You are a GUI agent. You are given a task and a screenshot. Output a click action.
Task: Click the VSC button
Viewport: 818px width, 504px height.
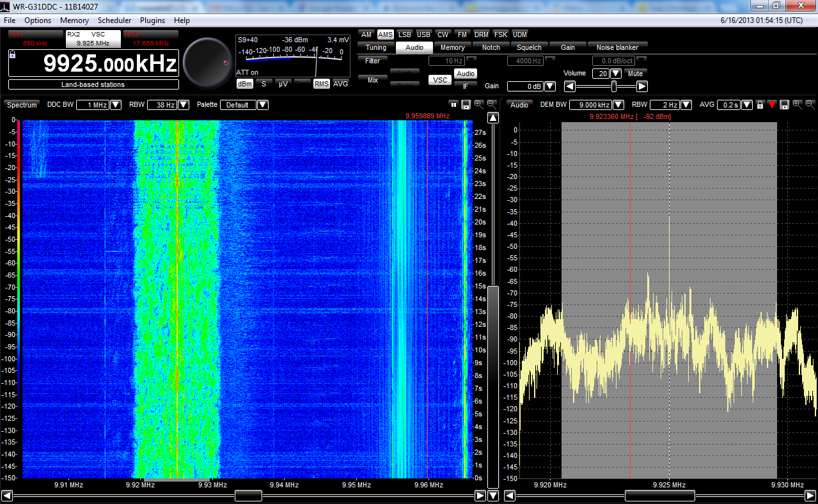pyautogui.click(x=439, y=80)
